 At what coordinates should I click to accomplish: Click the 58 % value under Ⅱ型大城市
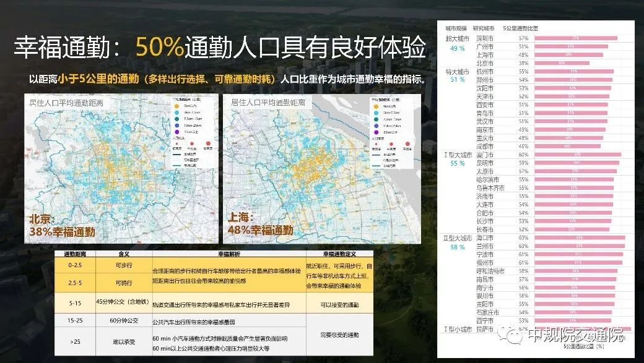coord(457,247)
